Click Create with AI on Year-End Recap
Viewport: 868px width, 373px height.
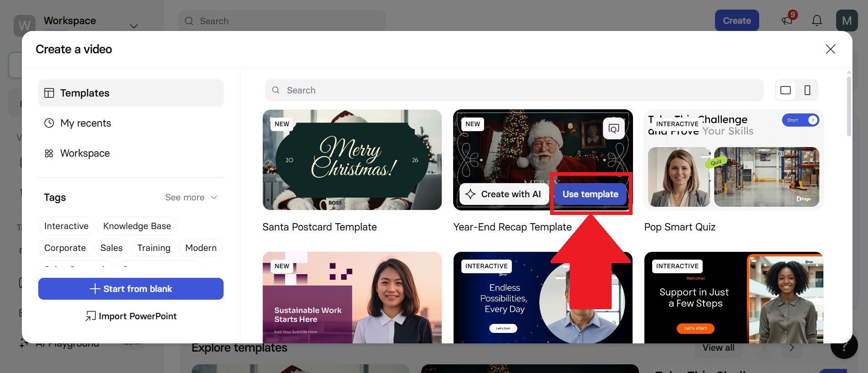[504, 194]
